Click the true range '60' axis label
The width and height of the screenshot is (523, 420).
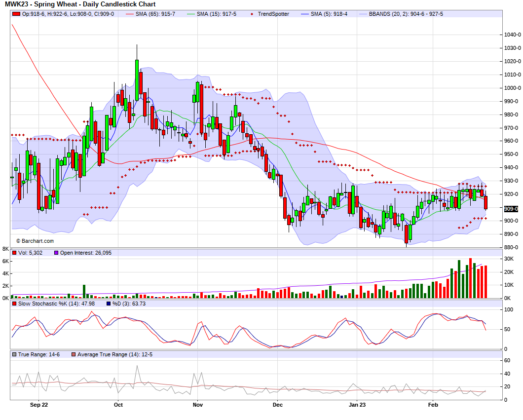(507, 360)
